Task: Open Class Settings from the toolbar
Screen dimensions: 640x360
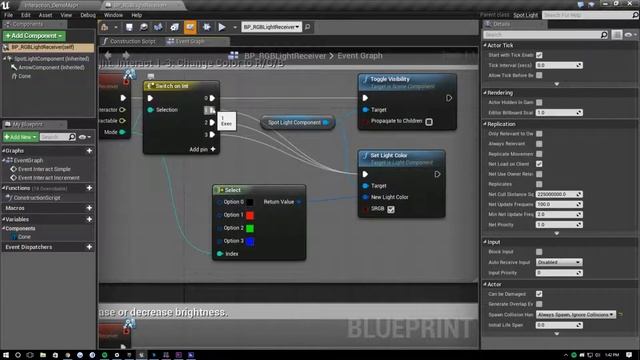Action: click(175, 27)
